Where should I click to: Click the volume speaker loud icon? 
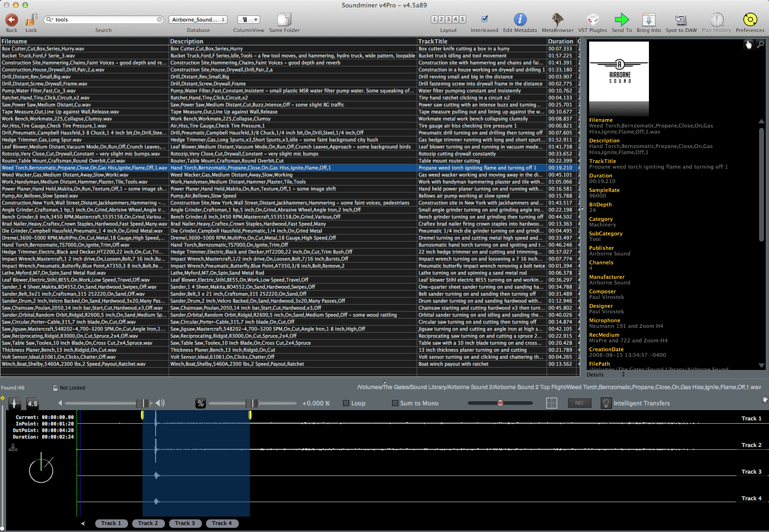(x=160, y=403)
